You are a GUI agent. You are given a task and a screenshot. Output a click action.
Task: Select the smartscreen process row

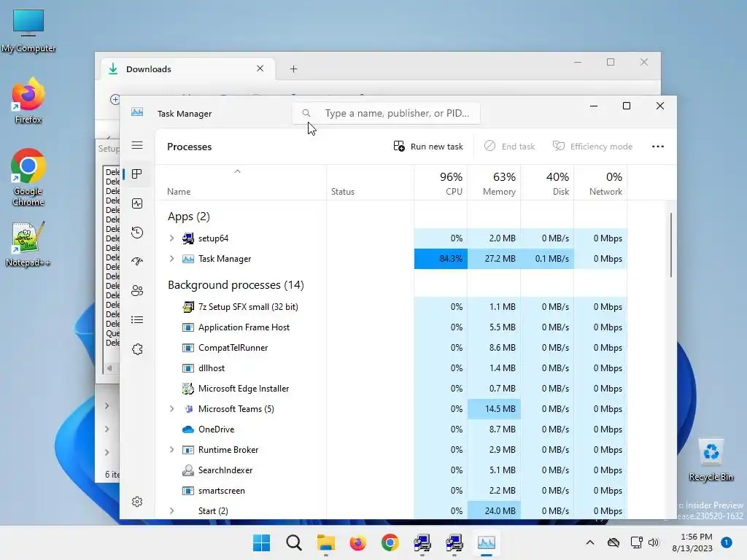pos(391,491)
